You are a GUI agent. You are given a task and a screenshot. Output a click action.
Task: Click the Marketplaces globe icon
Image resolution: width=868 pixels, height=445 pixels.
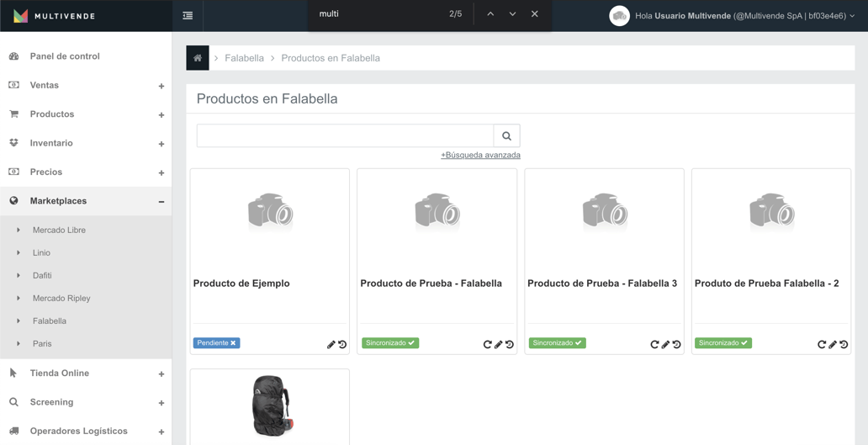[x=13, y=201]
